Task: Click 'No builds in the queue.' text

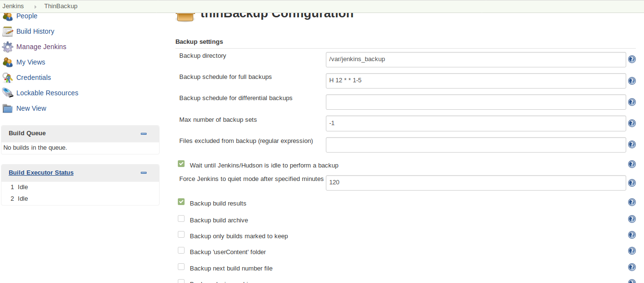Action: (35, 148)
